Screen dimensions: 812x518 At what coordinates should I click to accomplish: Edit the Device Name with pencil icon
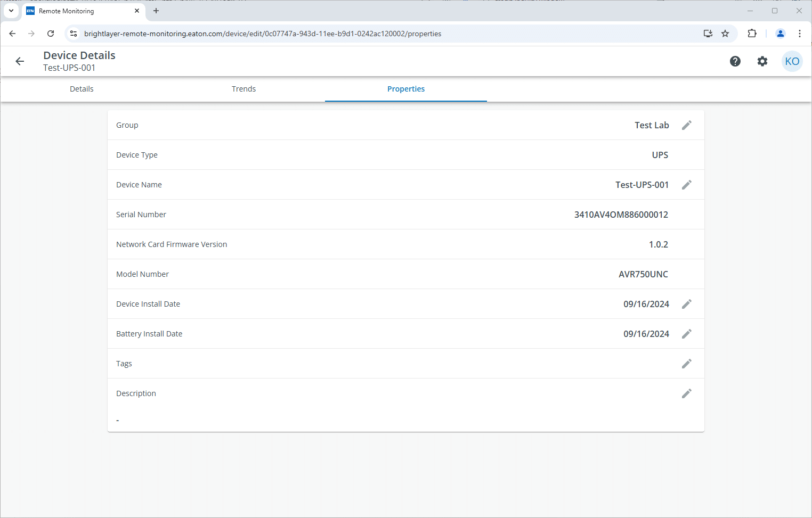pos(687,185)
